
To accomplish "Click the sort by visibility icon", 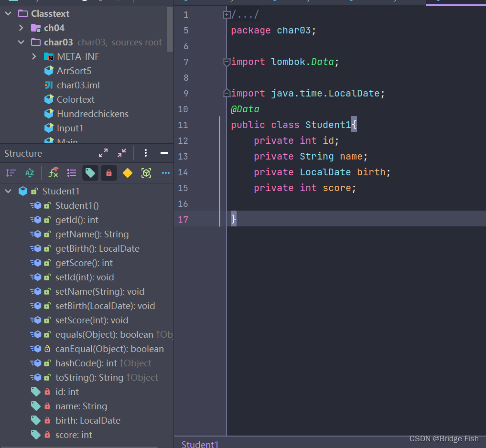I will point(10,173).
